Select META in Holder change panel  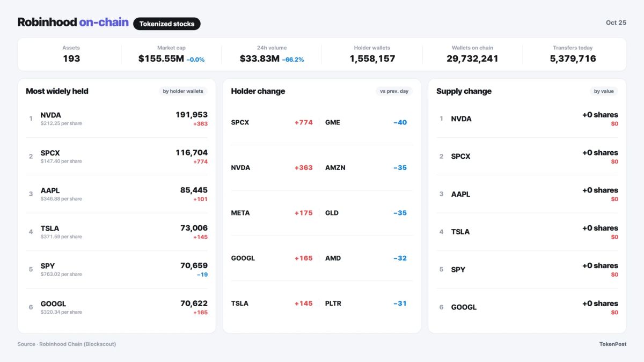pos(240,213)
